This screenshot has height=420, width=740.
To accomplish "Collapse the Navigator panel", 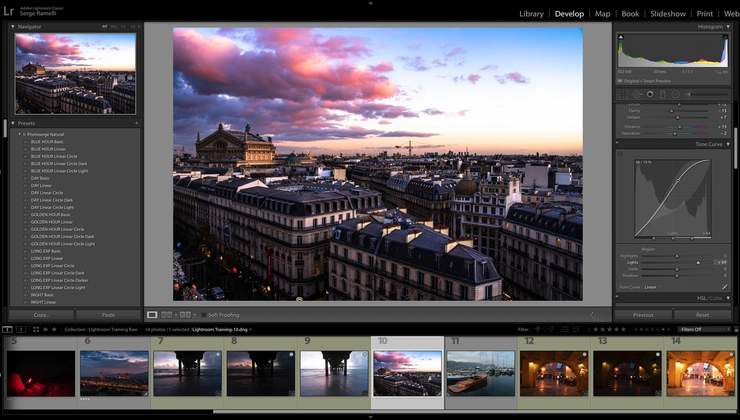I will click(13, 27).
